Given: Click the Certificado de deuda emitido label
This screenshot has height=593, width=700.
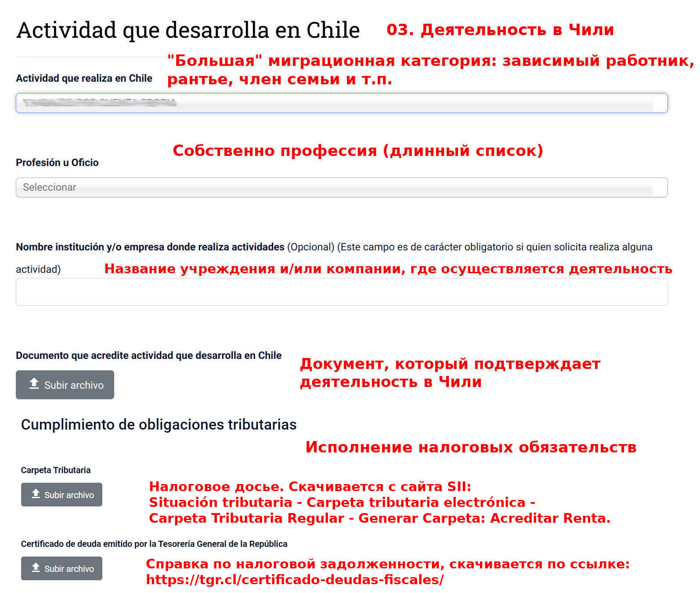Looking at the screenshot, I should (154, 544).
